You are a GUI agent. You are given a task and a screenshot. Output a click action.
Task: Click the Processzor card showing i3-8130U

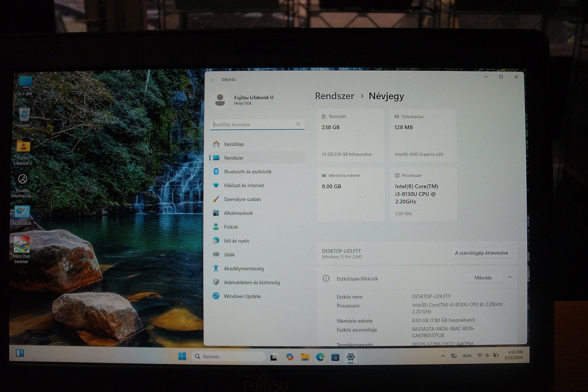point(424,194)
